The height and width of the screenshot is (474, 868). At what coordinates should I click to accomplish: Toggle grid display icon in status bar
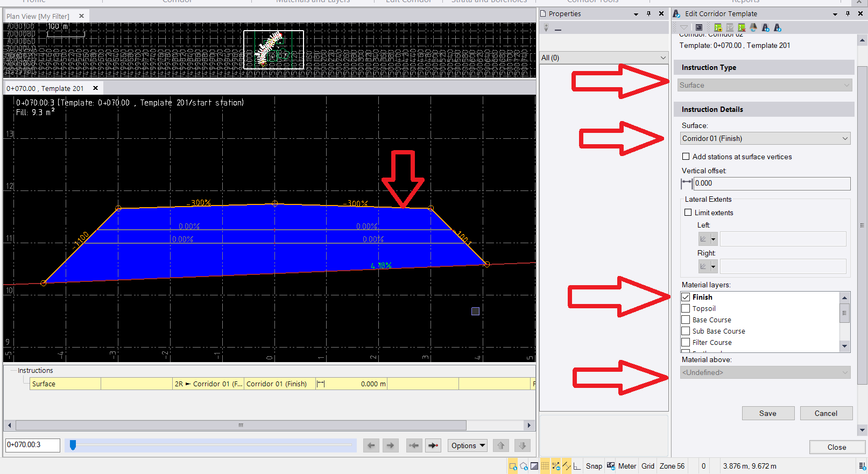tap(545, 466)
